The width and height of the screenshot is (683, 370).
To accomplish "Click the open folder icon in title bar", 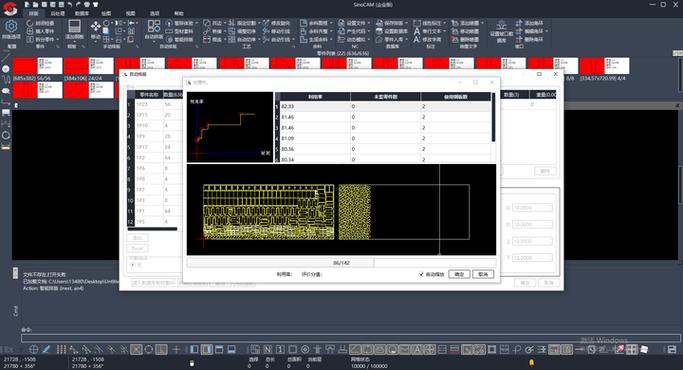I will (x=36, y=4).
